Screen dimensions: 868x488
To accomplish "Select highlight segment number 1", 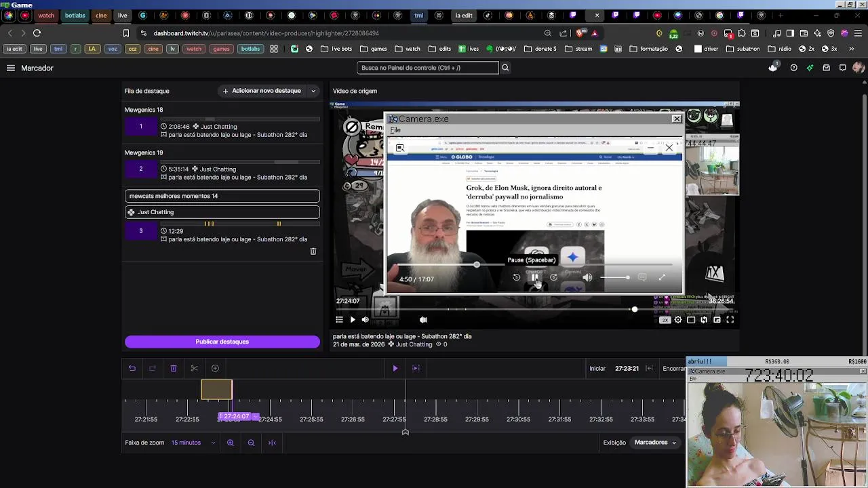I will pyautogui.click(x=141, y=127).
